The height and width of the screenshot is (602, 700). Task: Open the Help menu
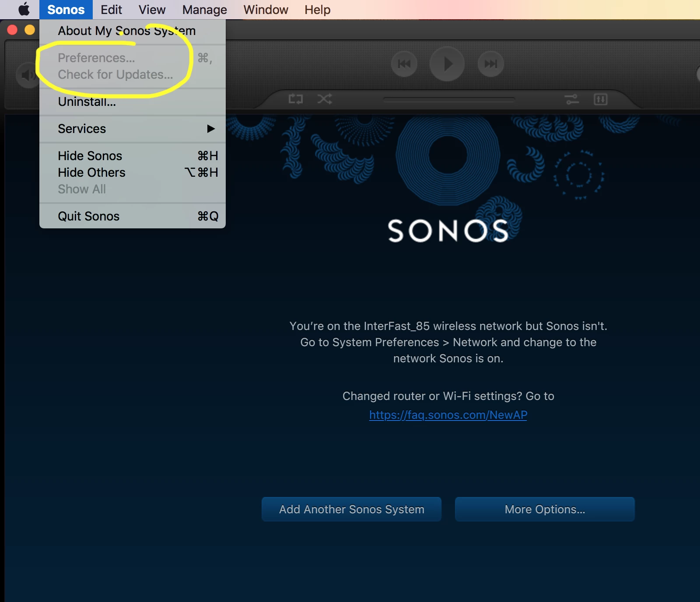[x=317, y=10]
